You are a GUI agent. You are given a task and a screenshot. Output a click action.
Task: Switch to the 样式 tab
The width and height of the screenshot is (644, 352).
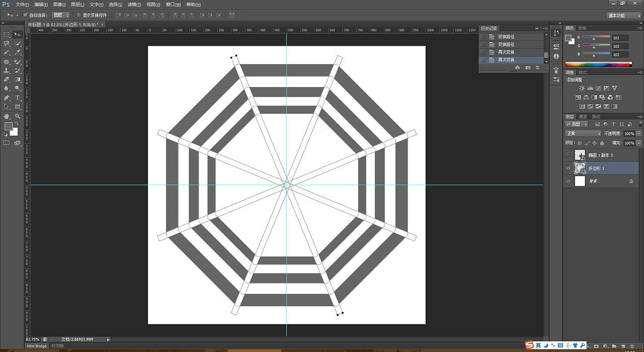click(x=583, y=73)
